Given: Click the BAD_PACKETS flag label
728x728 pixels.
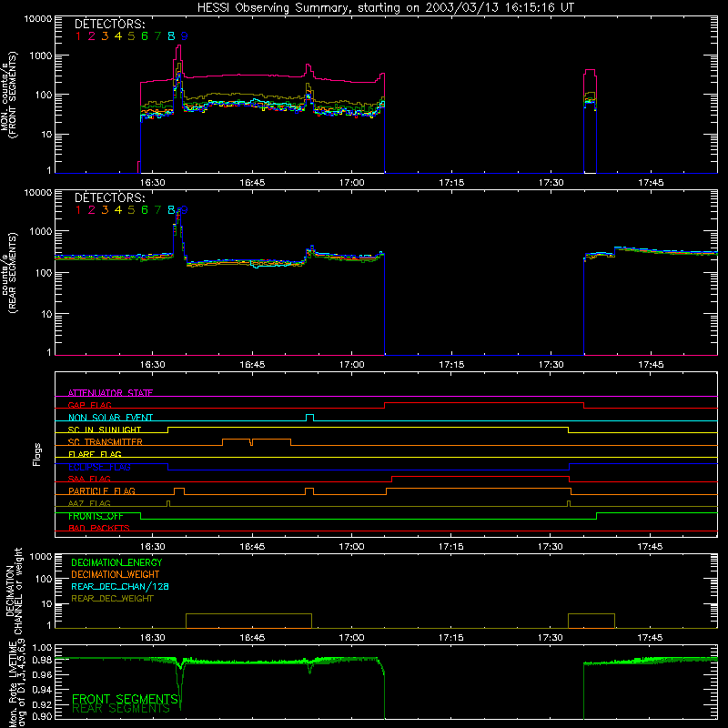Looking at the screenshot, I should point(99,528).
